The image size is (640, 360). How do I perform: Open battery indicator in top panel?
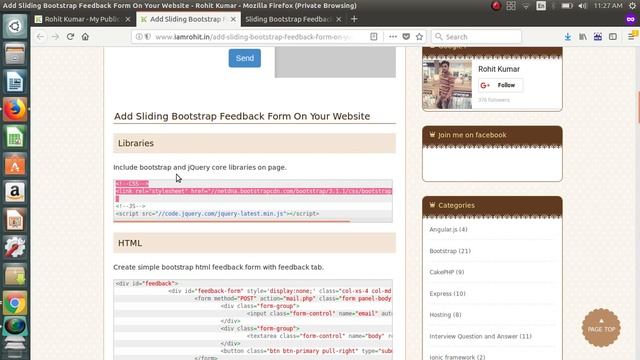[567, 6]
